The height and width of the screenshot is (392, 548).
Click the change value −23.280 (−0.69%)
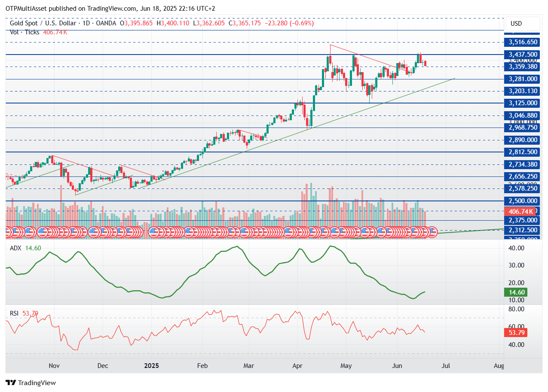coord(289,23)
